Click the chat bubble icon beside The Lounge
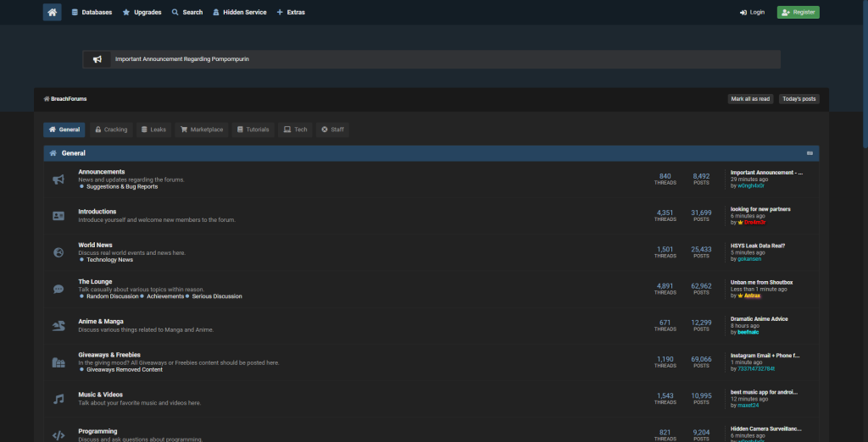This screenshot has height=442, width=868. click(58, 289)
